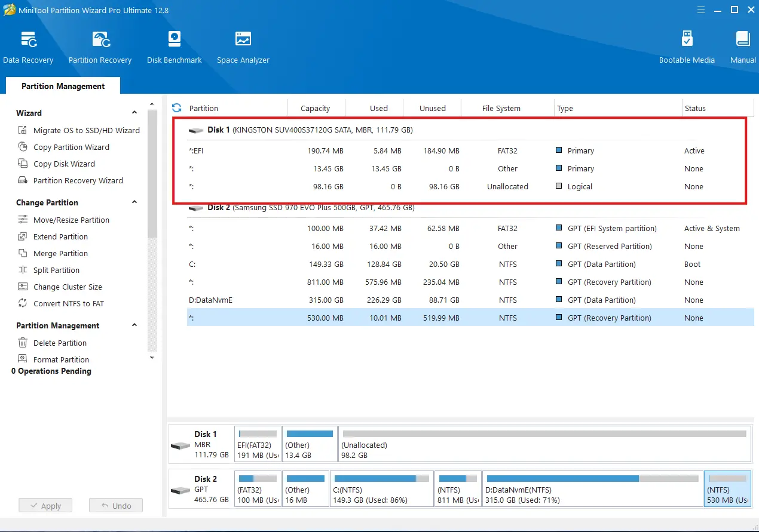This screenshot has height=532, width=759.
Task: Select the 530 MB (NTFS) block in map
Action: tap(727, 488)
